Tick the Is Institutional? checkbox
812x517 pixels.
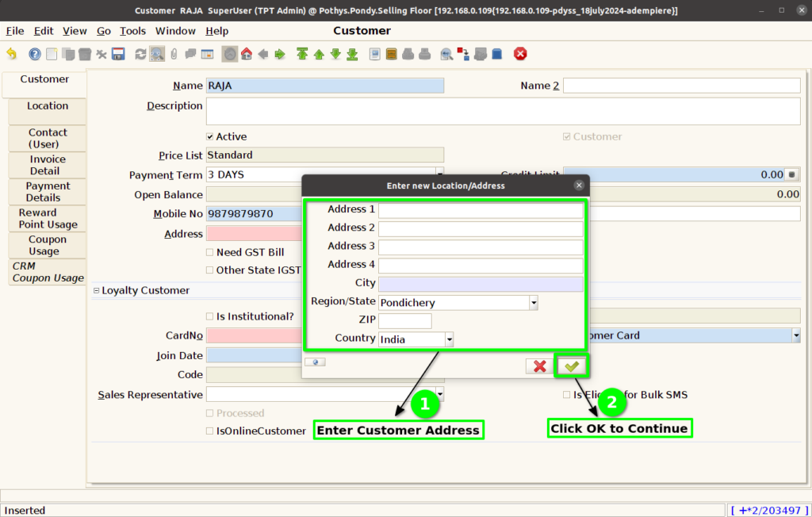point(209,316)
